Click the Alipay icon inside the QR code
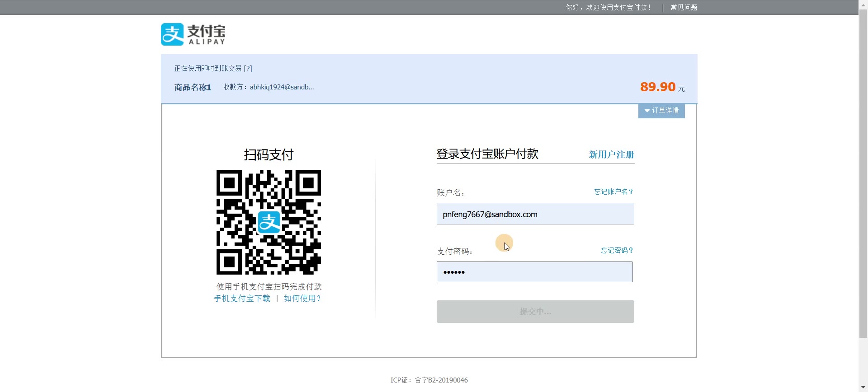Screen dimensions: 868x392 pos(269,222)
